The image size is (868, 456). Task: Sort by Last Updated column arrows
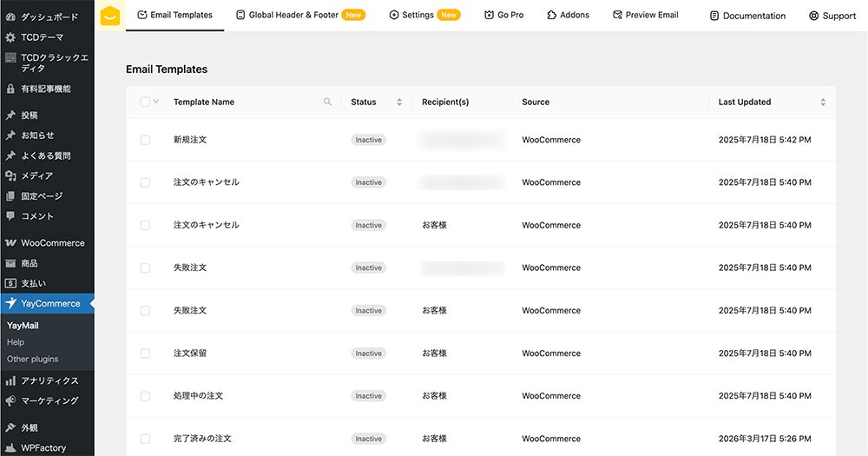823,102
